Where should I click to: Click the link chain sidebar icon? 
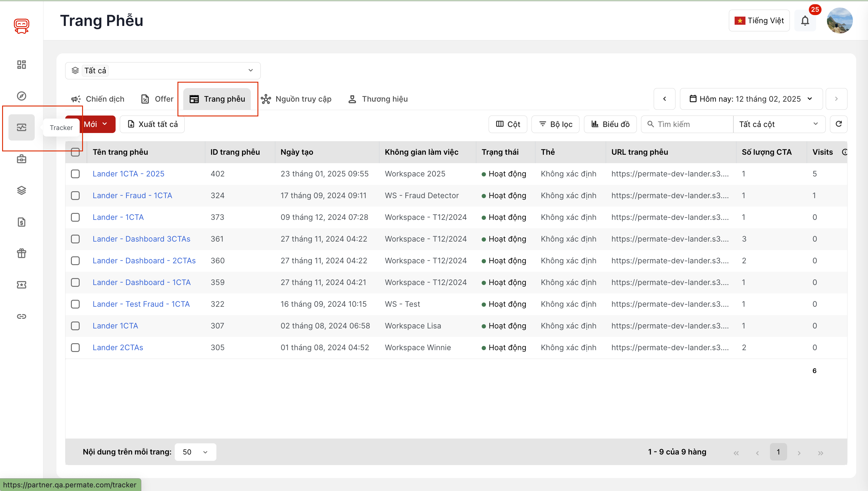click(21, 316)
